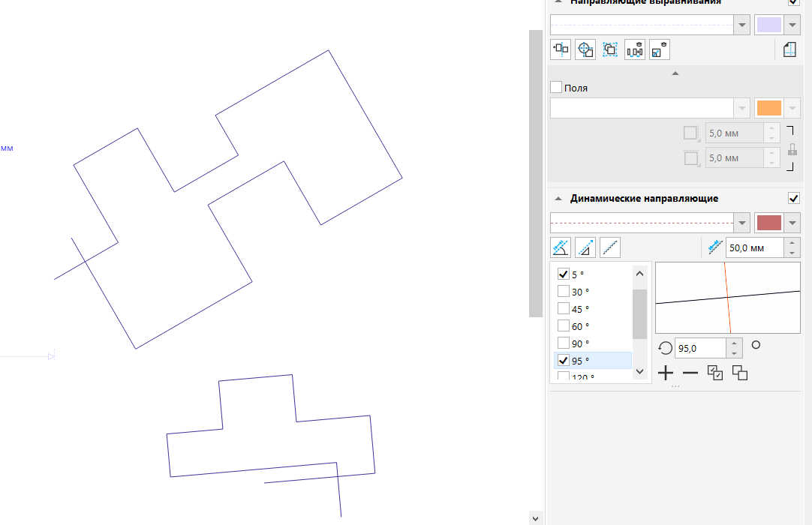This screenshot has height=525, width=812.
Task: Click horizontal margin 5,0 мм field
Action: click(x=734, y=133)
